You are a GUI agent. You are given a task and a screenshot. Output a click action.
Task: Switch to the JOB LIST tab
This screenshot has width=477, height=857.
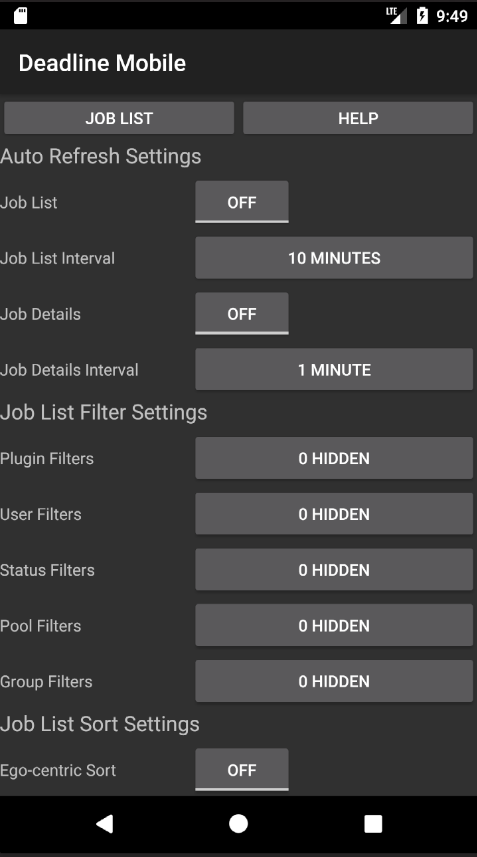(119, 118)
